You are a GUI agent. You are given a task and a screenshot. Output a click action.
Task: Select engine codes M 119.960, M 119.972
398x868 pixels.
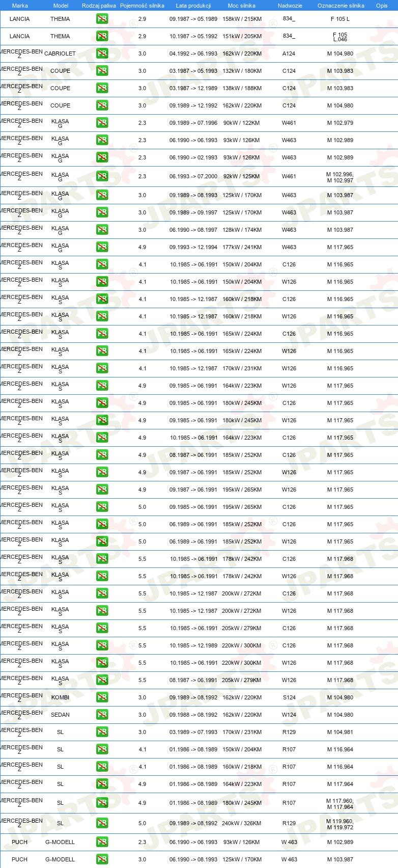(340, 824)
